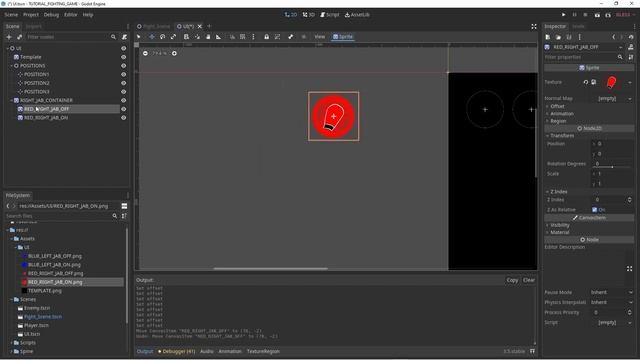Collapse the Transform section
Screen dimensions: 640x360
[562, 136]
